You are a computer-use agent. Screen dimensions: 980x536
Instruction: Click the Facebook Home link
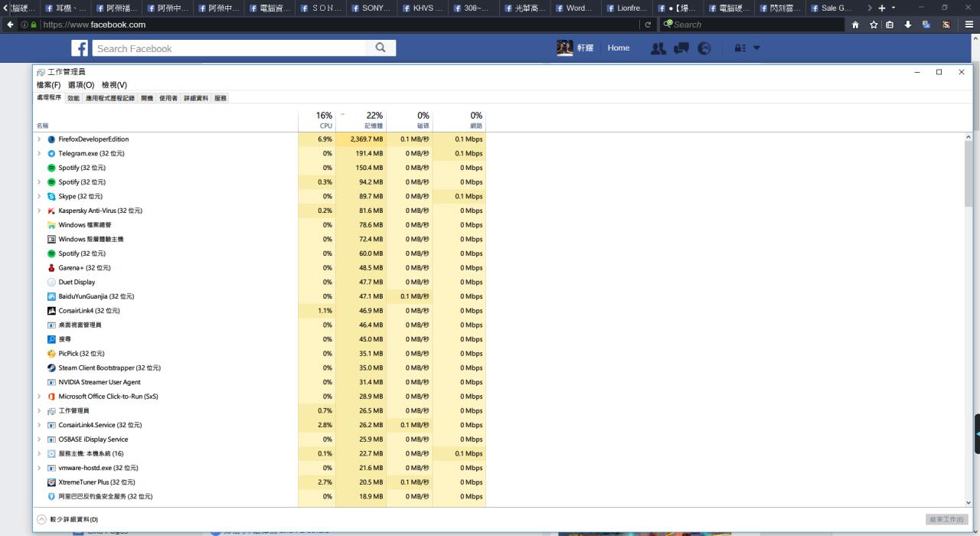[x=619, y=48]
